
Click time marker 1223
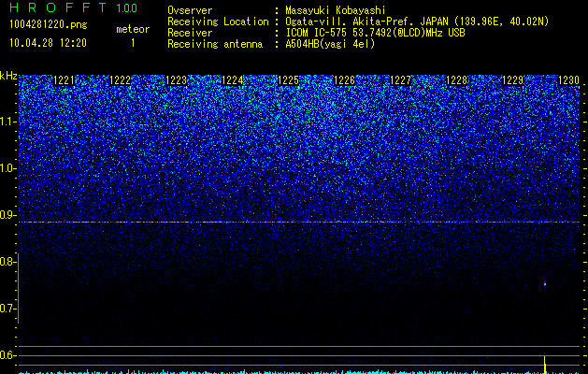pyautogui.click(x=177, y=80)
